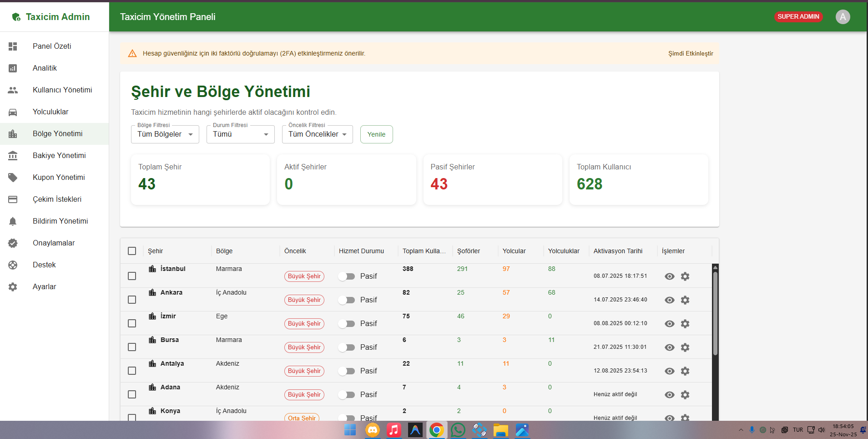Click the user avatar in header
The image size is (868, 439).
843,17
